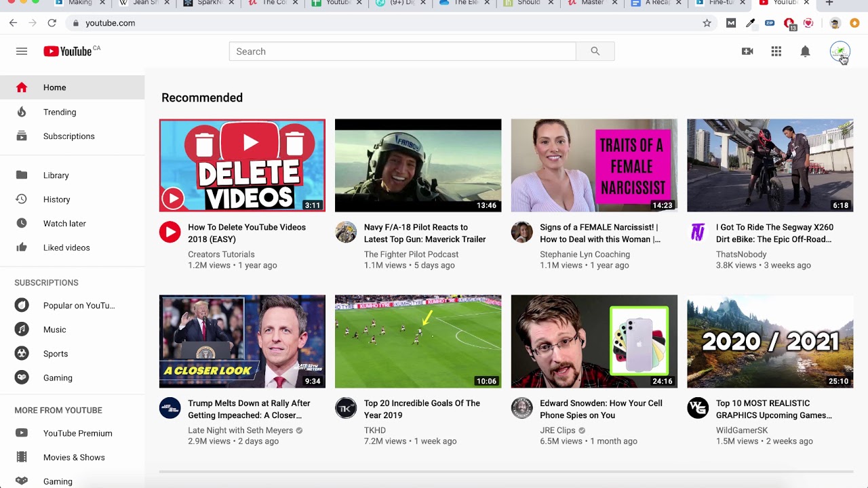868x488 pixels.
Task: Open Gaming in the Subscriptions list
Action: point(72,378)
